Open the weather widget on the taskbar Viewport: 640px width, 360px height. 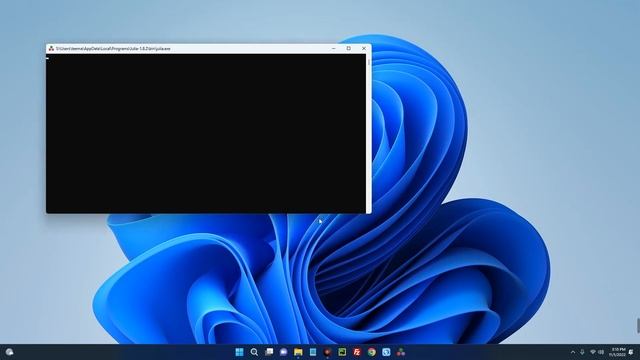tap(9, 352)
